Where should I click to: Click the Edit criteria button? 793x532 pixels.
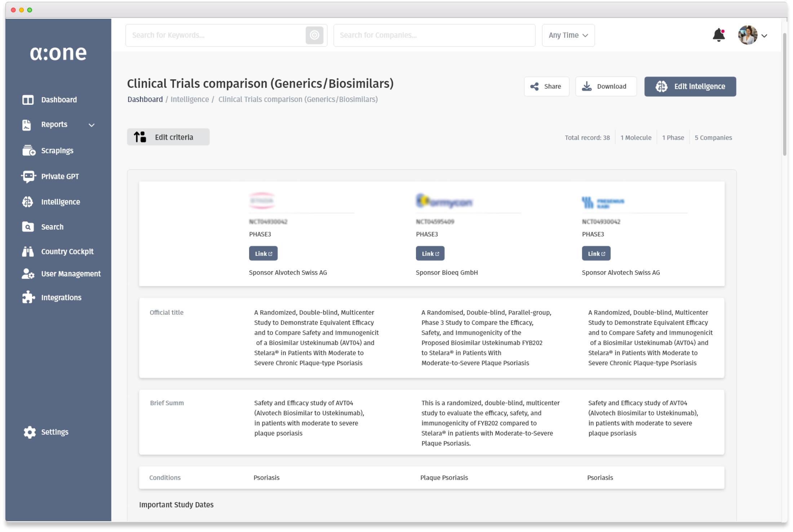click(168, 137)
